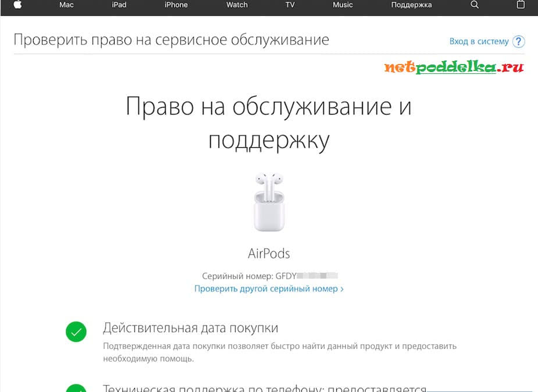Image resolution: width=538 pixels, height=392 pixels.
Task: Select iPhone in the top navigation
Action: [176, 5]
